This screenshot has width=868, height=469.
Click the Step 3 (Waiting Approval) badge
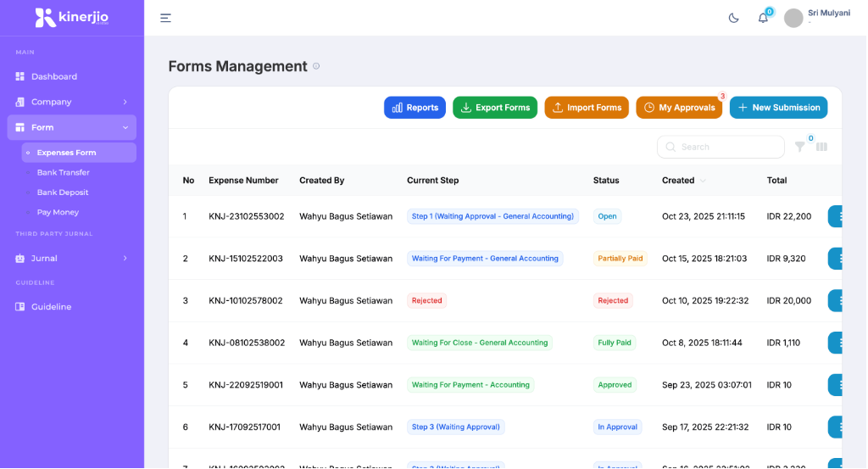coord(455,427)
